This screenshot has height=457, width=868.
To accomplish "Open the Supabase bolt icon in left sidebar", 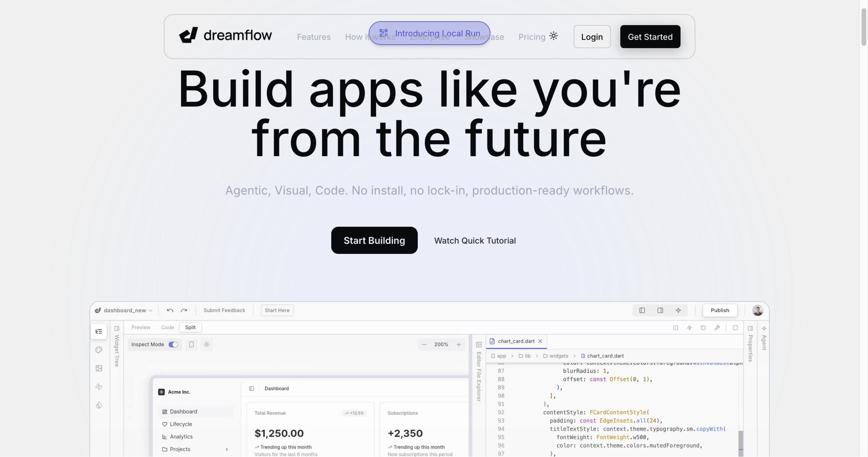I will pos(99,387).
